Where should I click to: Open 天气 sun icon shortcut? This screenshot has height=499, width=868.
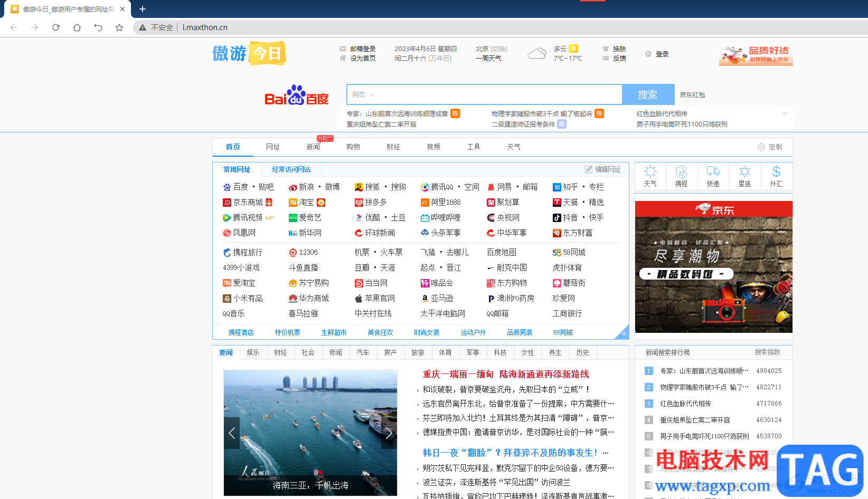(650, 172)
